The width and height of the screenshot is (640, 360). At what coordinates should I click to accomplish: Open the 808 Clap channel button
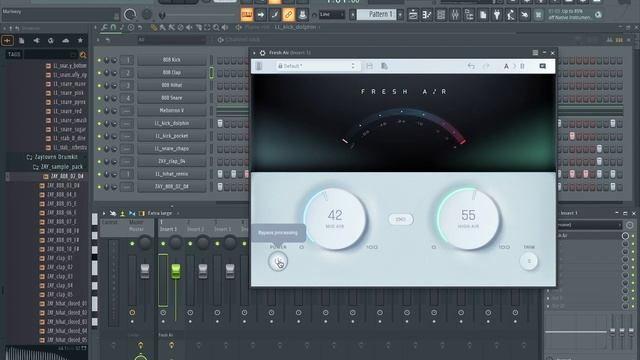tap(171, 73)
